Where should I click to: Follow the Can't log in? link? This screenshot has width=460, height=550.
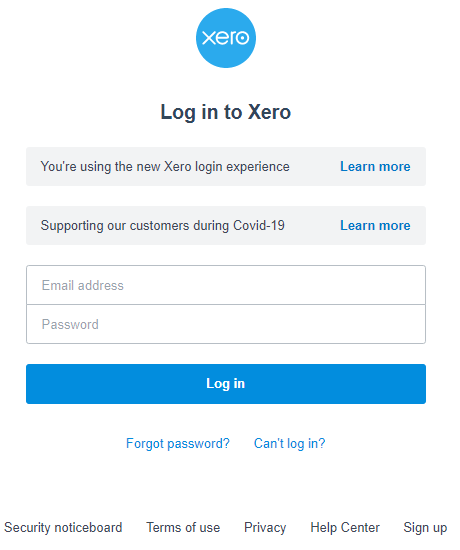coord(289,444)
